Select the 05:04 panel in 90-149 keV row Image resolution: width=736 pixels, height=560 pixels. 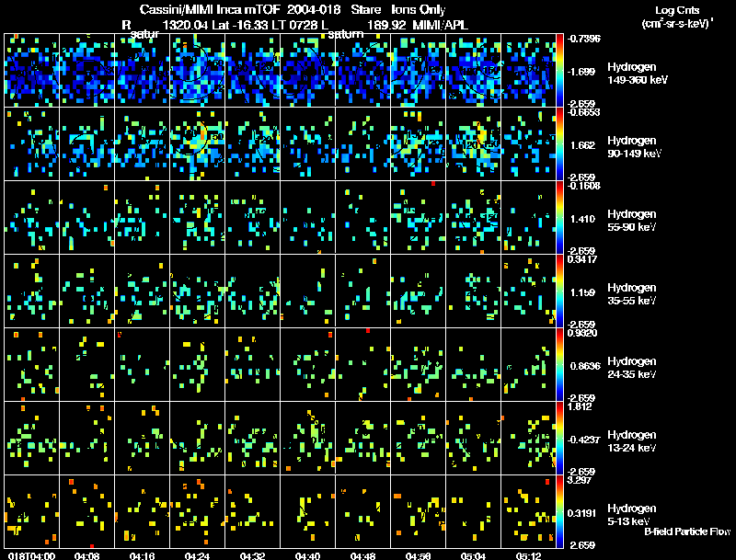coord(474,144)
